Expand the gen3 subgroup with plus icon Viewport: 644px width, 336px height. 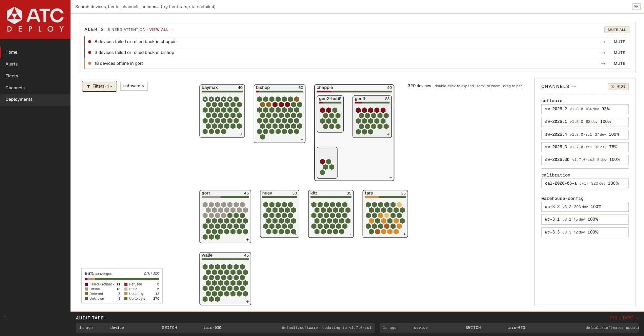coord(388,134)
